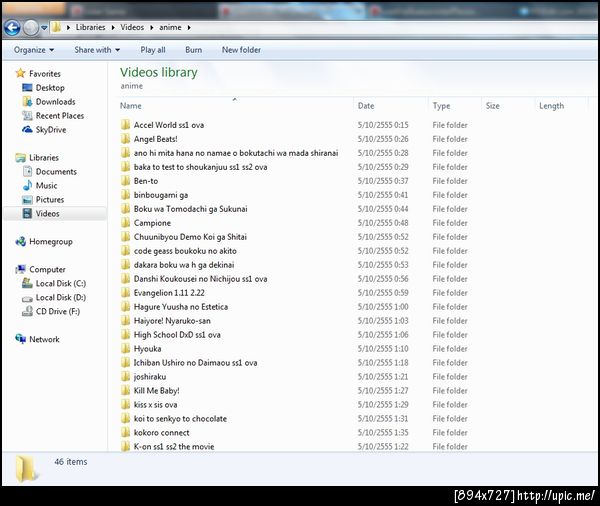Open Desktop in Favorites
Viewport: 600px width, 506px height.
tap(50, 88)
